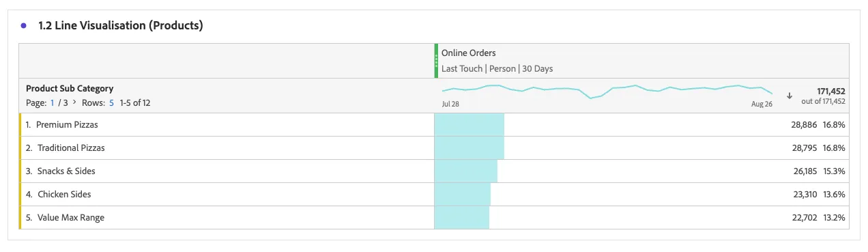868x252 pixels.
Task: Click the Online Orders column header
Action: (468, 53)
